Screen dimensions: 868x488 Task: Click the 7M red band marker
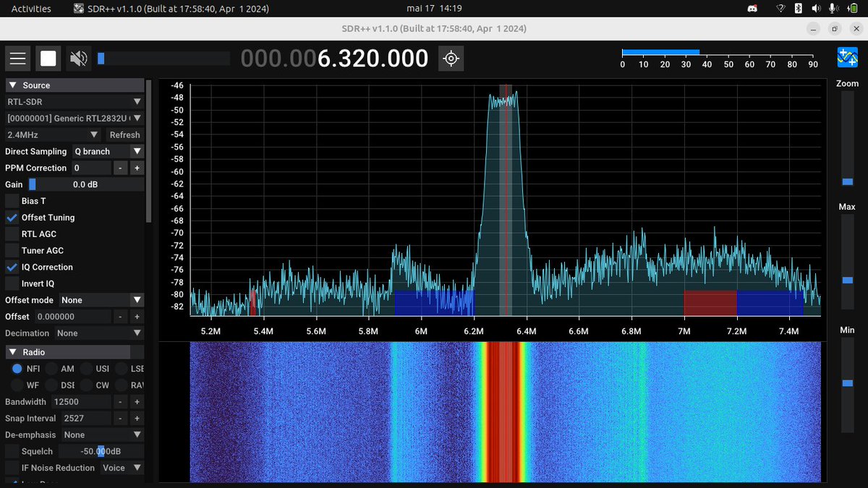(x=710, y=303)
